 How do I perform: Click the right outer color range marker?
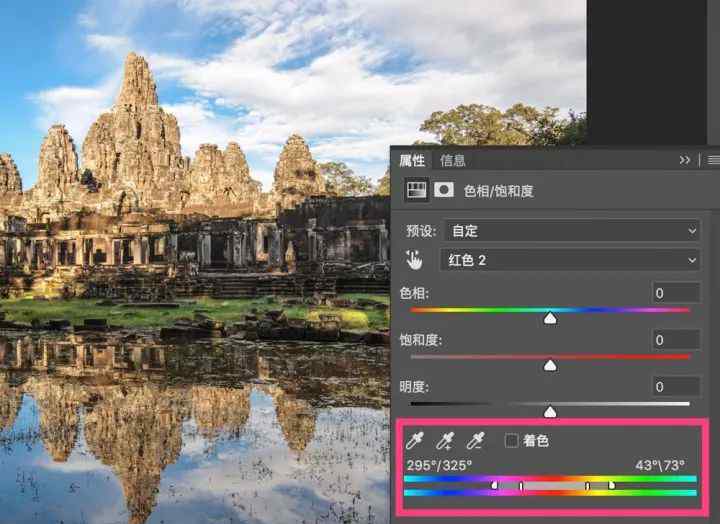pos(611,485)
